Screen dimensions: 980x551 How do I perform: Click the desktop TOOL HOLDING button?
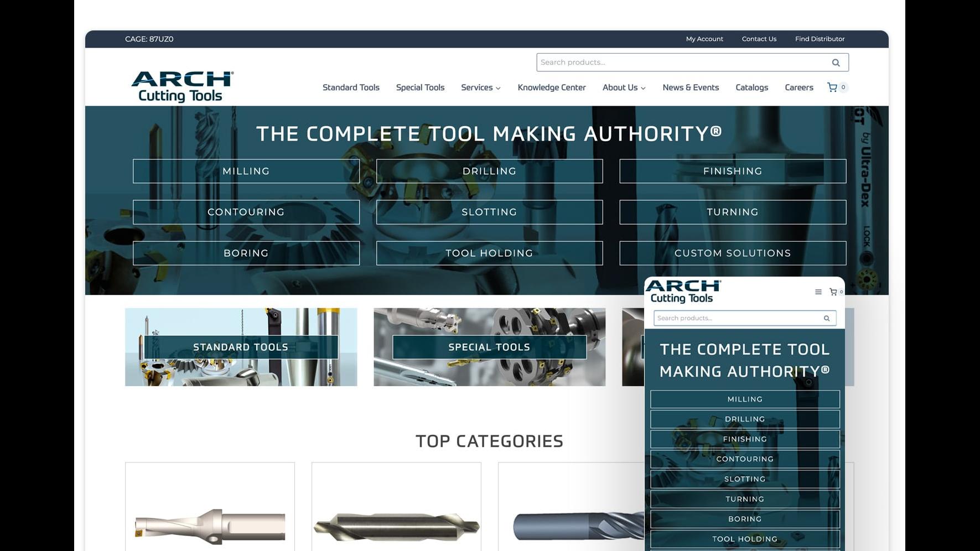coord(489,253)
